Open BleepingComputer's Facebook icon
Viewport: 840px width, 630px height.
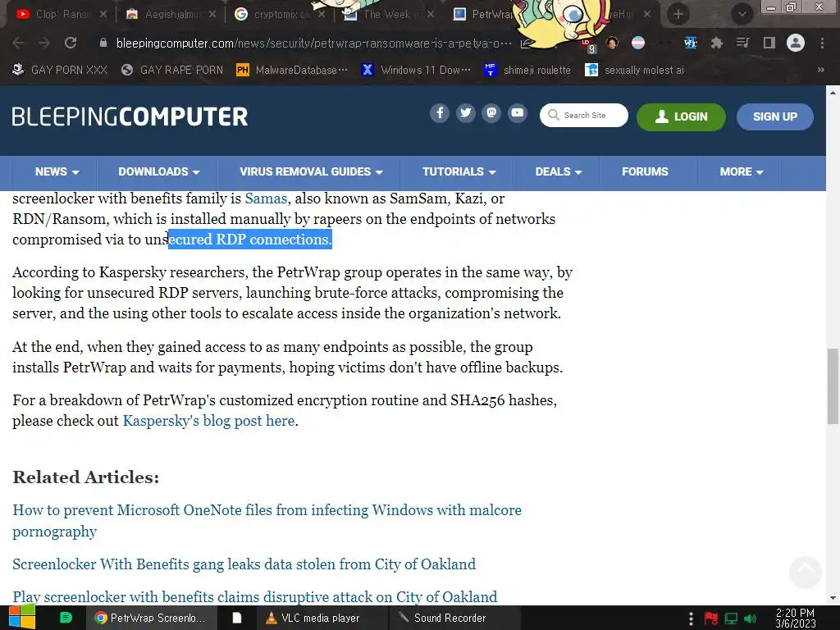click(440, 113)
